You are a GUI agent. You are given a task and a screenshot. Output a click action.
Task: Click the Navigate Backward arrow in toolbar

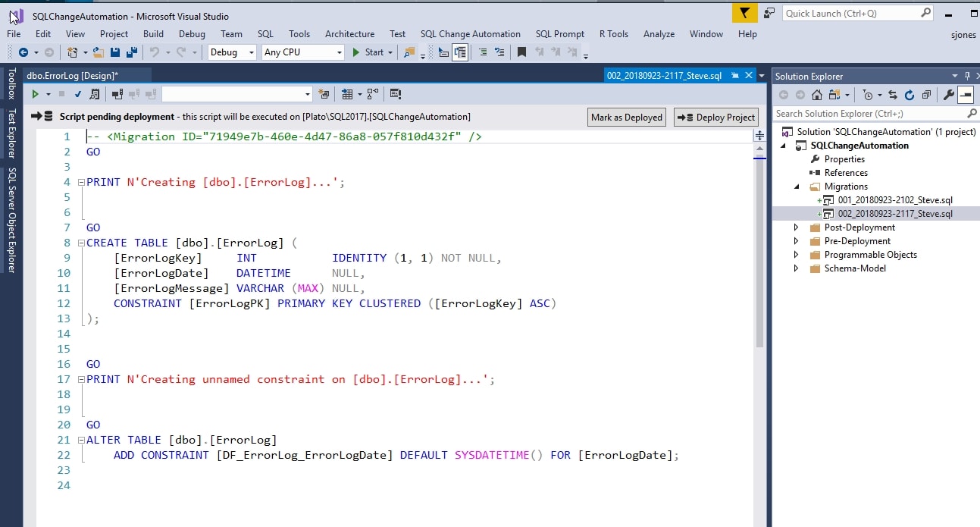[23, 52]
